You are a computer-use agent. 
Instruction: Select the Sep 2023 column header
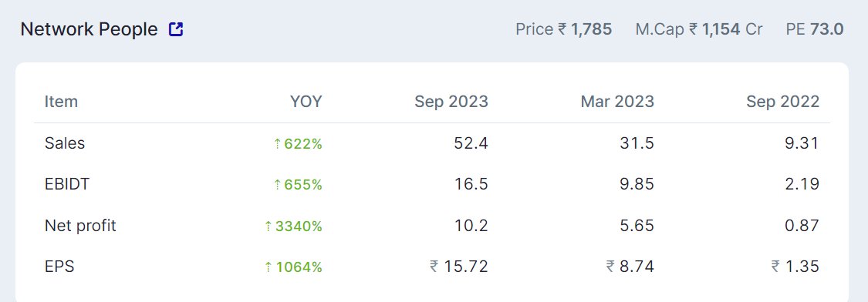tap(451, 102)
